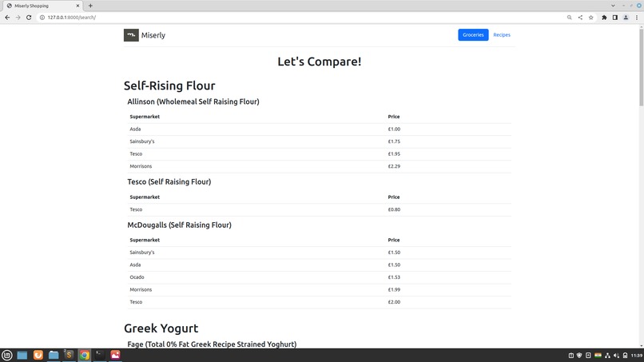Click Ocado in McDougalls table

pyautogui.click(x=137, y=277)
